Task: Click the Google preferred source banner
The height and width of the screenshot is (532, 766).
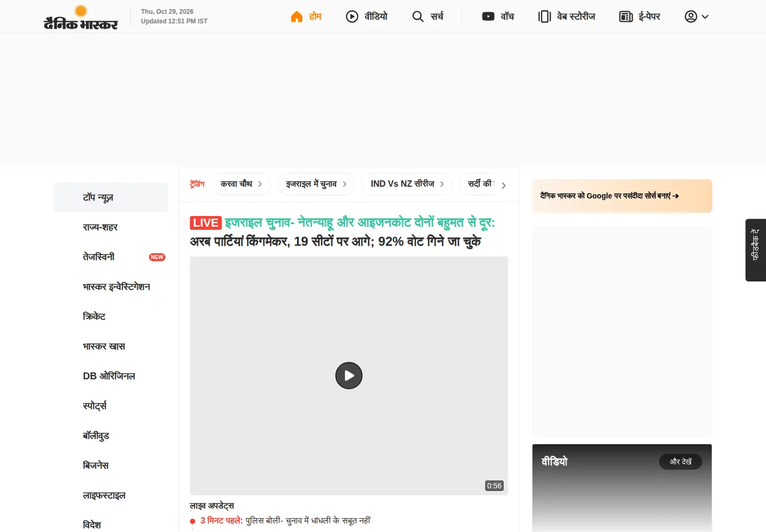Action: coord(622,196)
